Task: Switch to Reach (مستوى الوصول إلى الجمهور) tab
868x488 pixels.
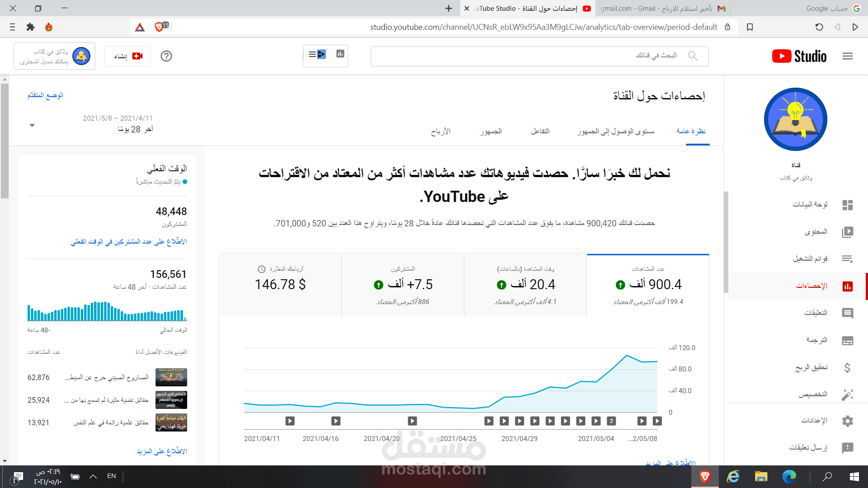Action: coord(616,131)
